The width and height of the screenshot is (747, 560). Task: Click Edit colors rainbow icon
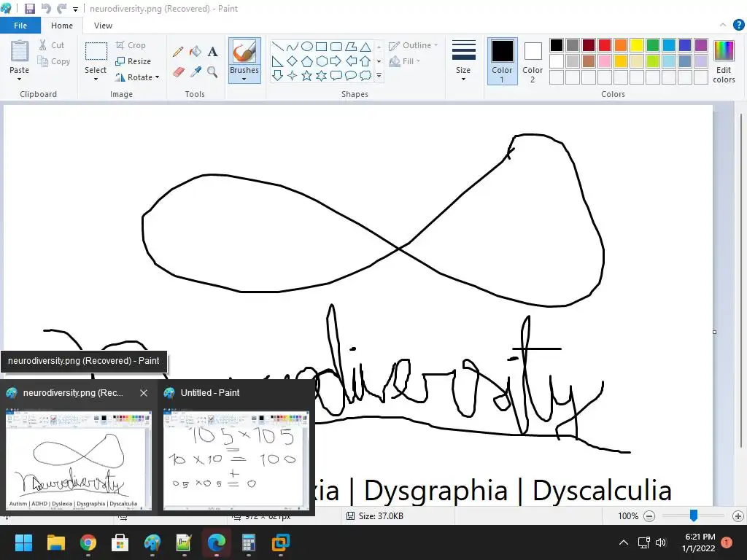point(724,52)
